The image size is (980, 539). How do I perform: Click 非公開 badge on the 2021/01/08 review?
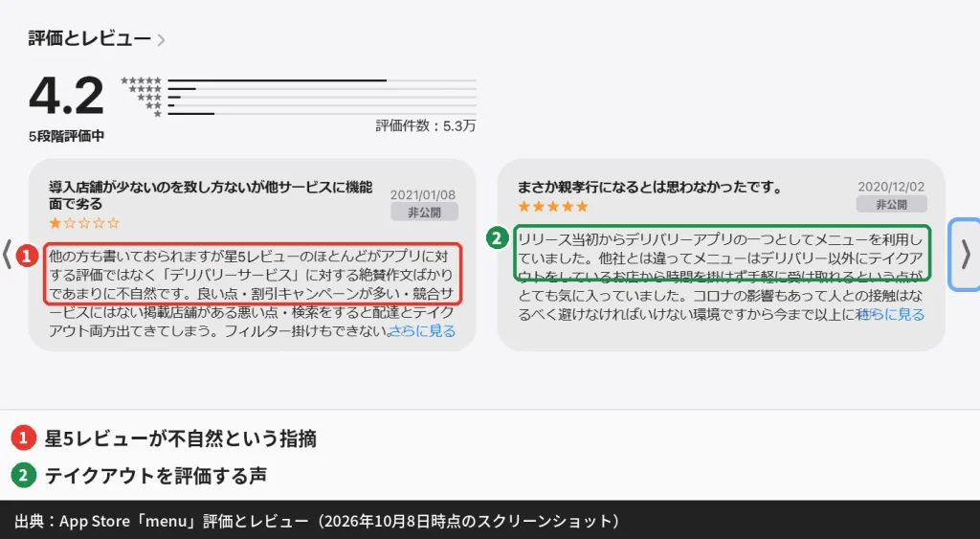(x=424, y=212)
